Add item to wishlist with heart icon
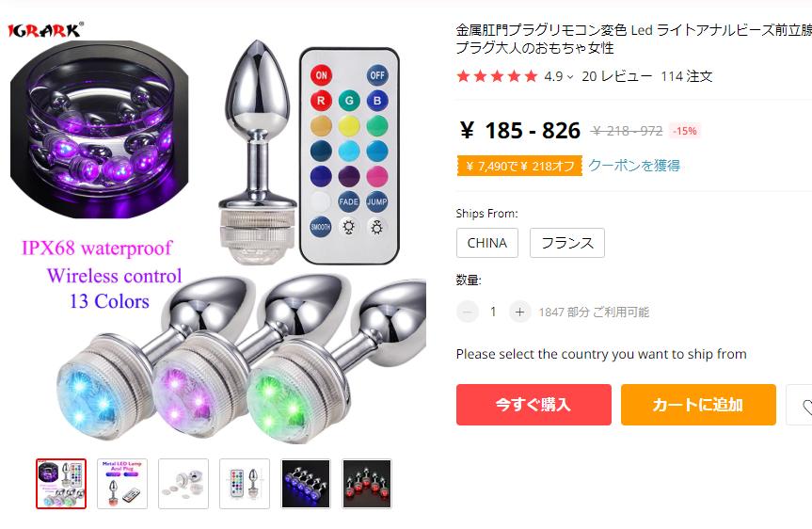 801,405
